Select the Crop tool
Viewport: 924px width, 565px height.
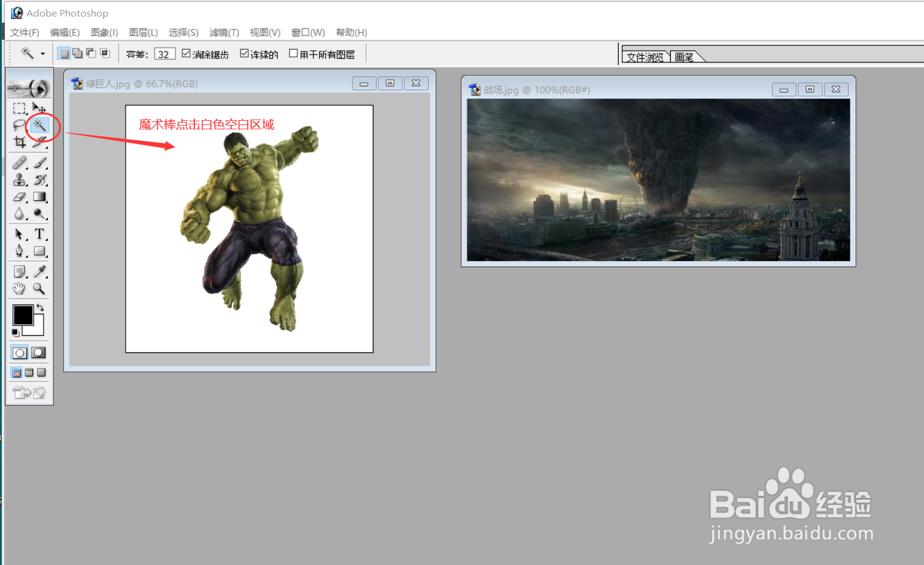pyautogui.click(x=20, y=142)
